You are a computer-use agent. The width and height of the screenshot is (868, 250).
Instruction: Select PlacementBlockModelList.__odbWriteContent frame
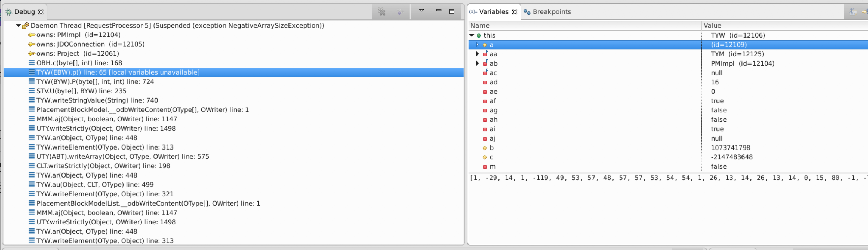pos(148,203)
